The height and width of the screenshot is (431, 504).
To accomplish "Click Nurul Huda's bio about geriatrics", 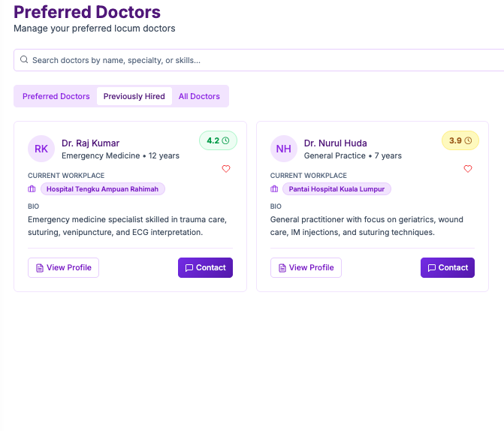I will [x=367, y=226].
